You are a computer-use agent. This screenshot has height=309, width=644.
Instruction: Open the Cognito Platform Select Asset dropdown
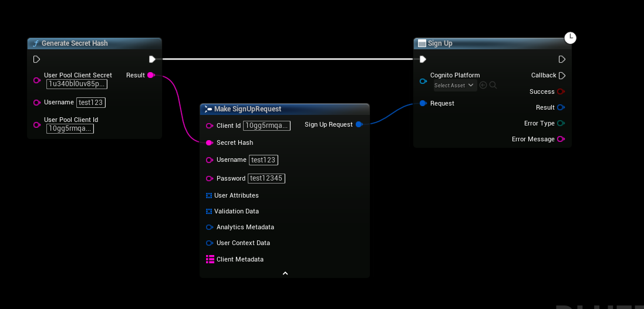[x=454, y=86]
